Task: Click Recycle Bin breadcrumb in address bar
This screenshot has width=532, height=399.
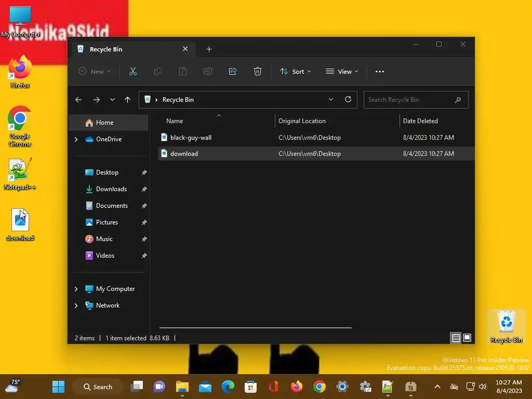Action: point(178,100)
